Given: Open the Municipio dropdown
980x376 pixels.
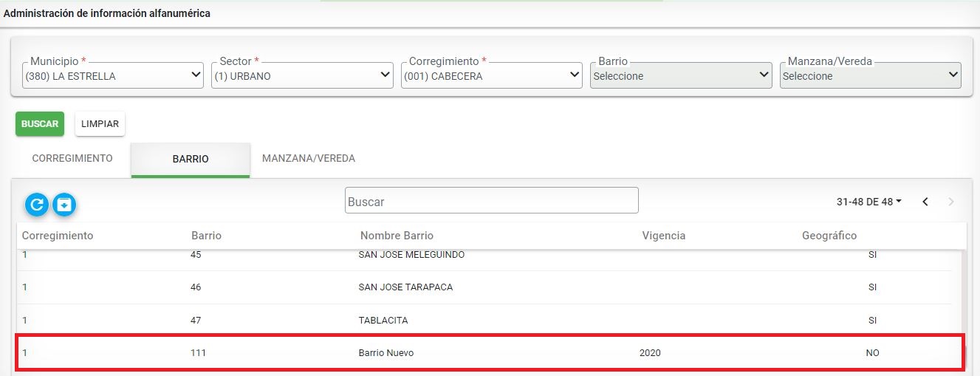Looking at the screenshot, I should pyautogui.click(x=113, y=75).
